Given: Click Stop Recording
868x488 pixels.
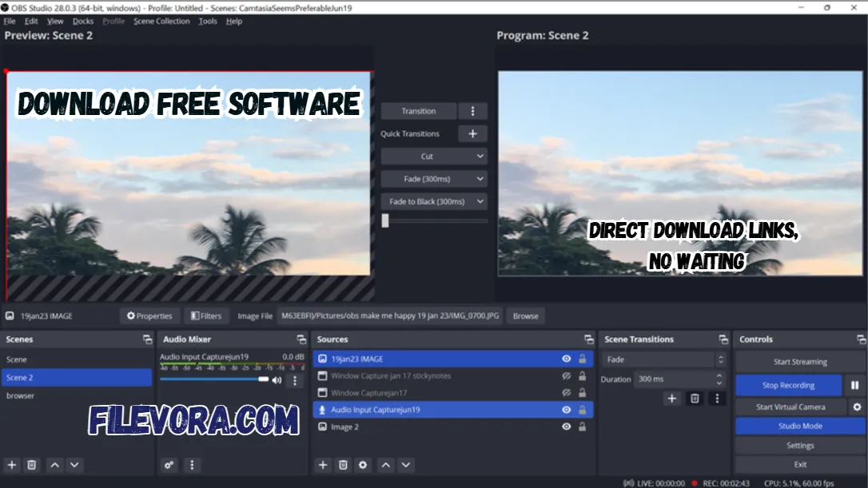Looking at the screenshot, I should pyautogui.click(x=786, y=385).
